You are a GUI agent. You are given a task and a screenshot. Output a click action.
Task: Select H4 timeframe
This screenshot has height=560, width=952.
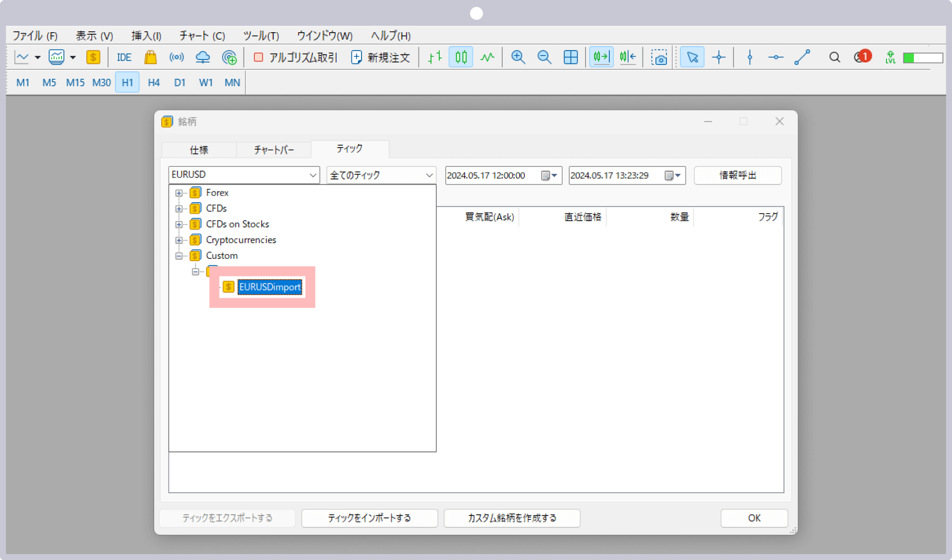(154, 83)
